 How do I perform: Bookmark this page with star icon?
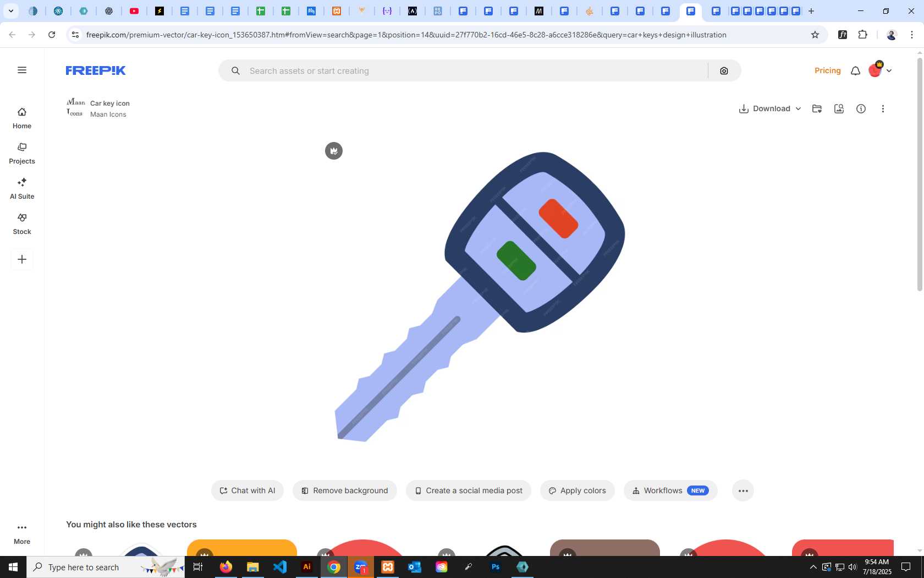tap(815, 35)
